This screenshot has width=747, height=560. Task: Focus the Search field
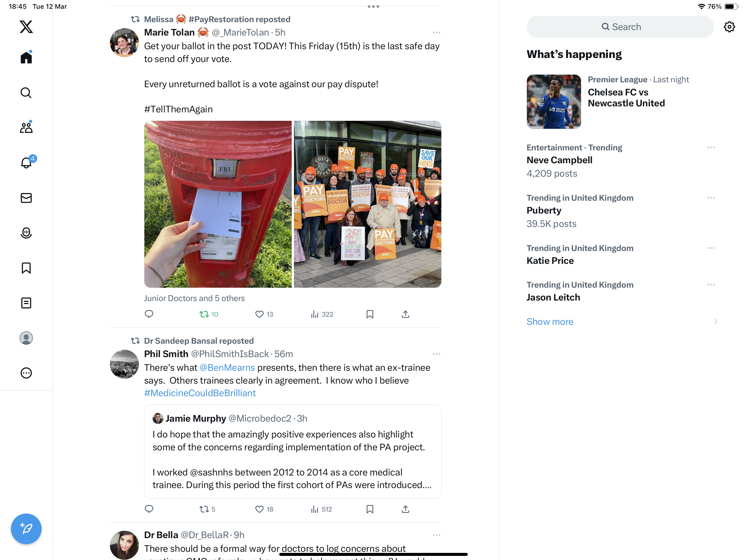tap(620, 27)
